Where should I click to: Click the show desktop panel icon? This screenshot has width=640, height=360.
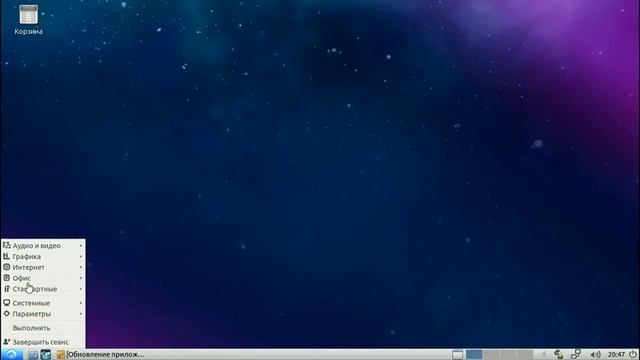point(458,355)
